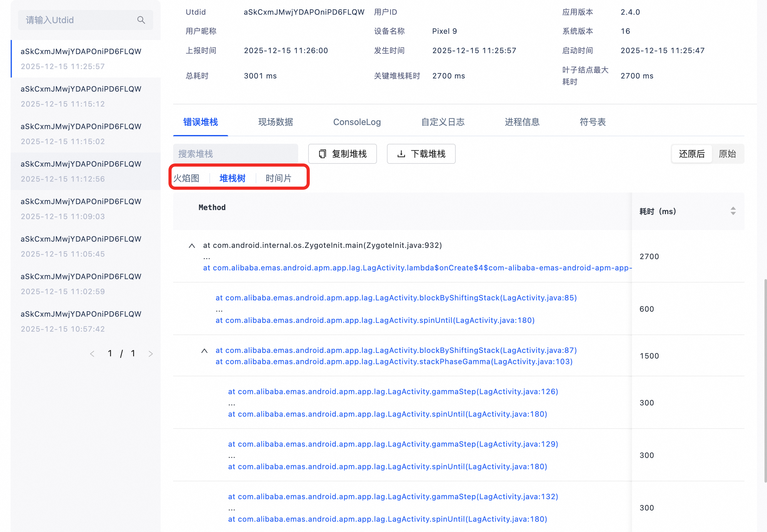Click the right-side vertical scrollbar
The width and height of the screenshot is (767, 532).
pyautogui.click(x=765, y=380)
